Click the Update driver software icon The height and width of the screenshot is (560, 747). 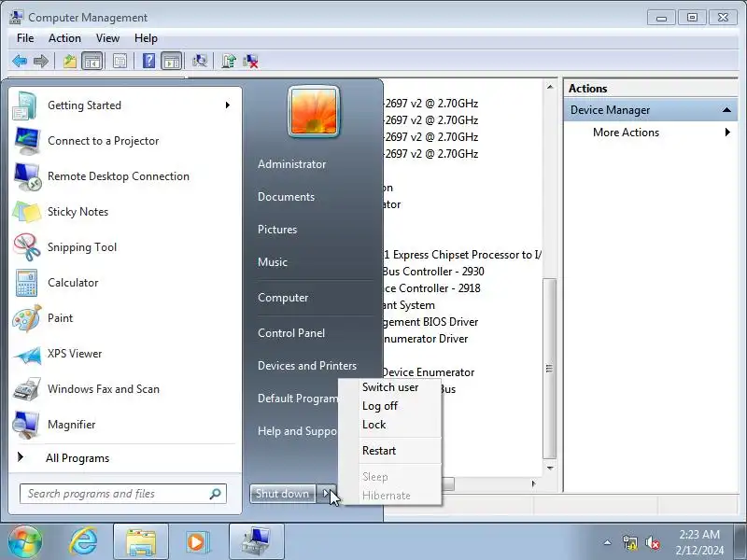pos(229,61)
